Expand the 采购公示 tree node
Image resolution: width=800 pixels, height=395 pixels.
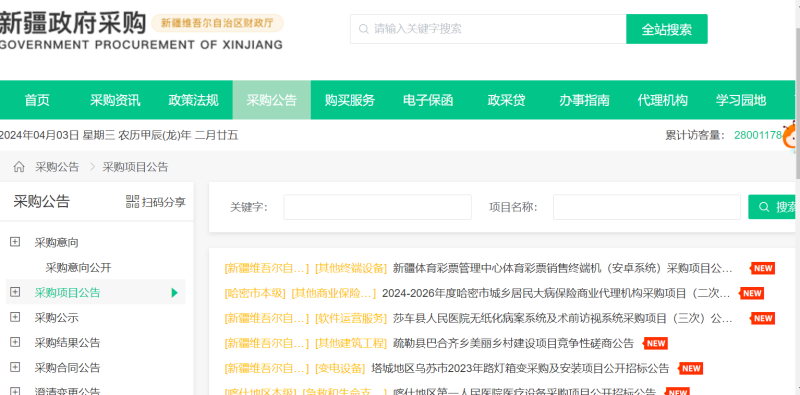[15, 317]
